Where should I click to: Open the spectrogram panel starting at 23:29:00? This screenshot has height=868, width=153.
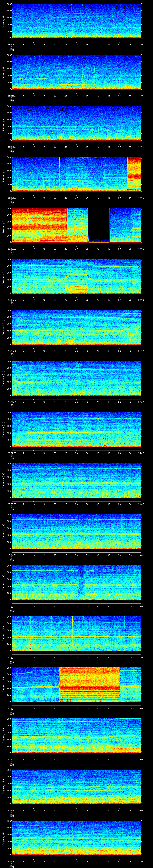point(76,787)
